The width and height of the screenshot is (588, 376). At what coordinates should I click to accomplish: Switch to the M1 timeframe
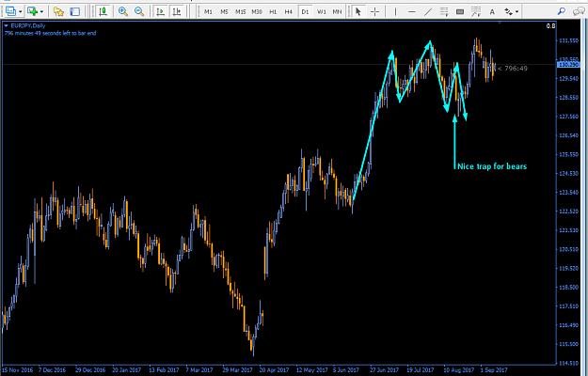point(208,12)
